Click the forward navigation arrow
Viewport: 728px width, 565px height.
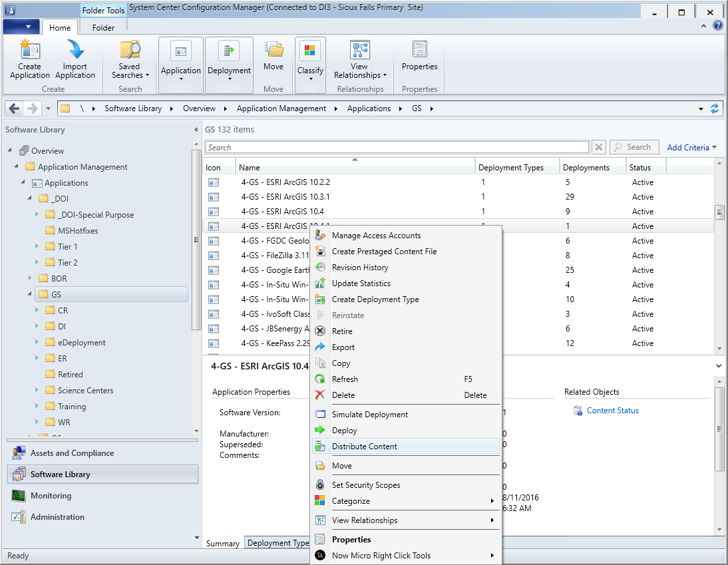coord(32,108)
